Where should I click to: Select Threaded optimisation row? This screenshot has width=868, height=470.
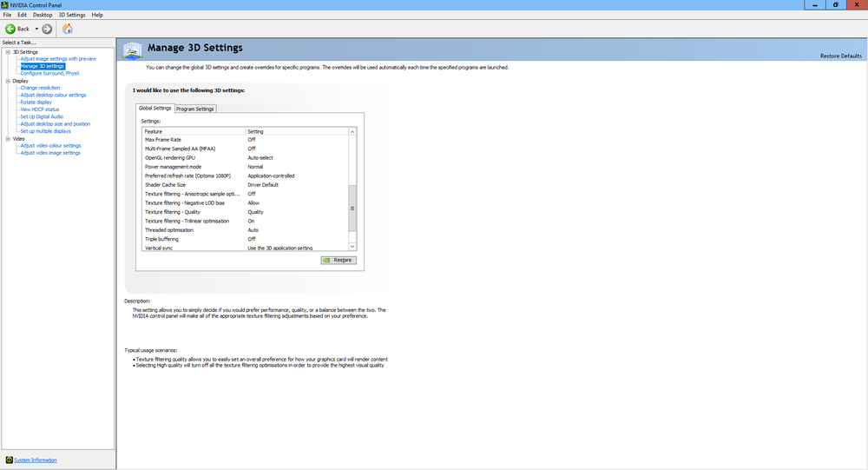[246, 230]
